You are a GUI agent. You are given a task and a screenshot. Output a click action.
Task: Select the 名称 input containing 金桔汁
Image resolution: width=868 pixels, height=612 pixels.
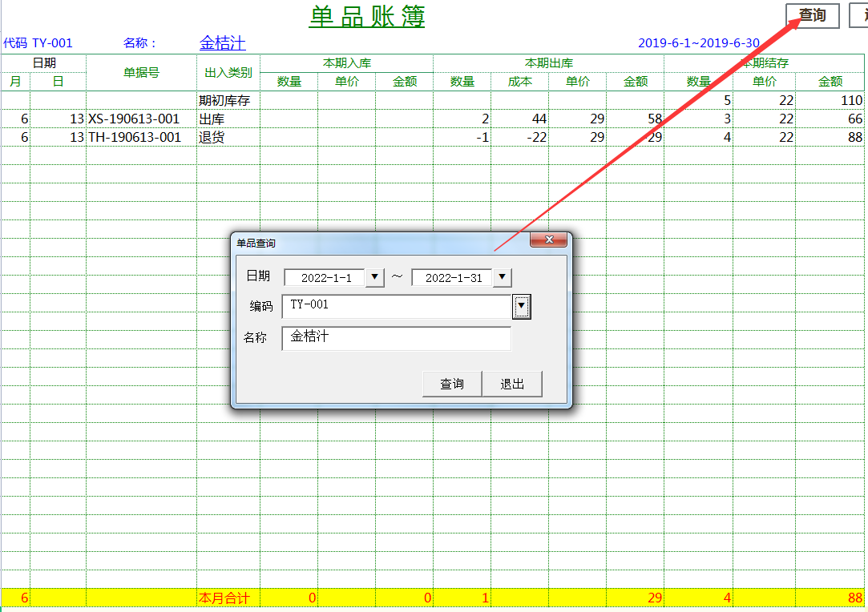[x=397, y=339]
